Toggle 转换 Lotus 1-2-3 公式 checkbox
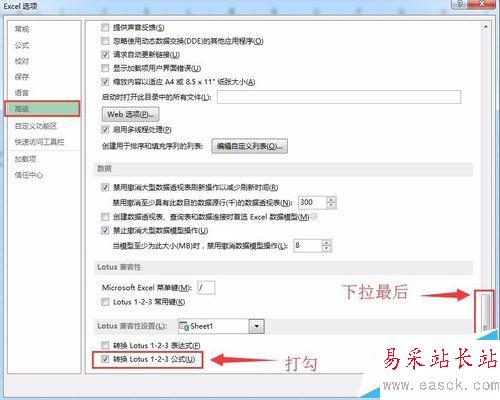 pyautogui.click(x=105, y=359)
